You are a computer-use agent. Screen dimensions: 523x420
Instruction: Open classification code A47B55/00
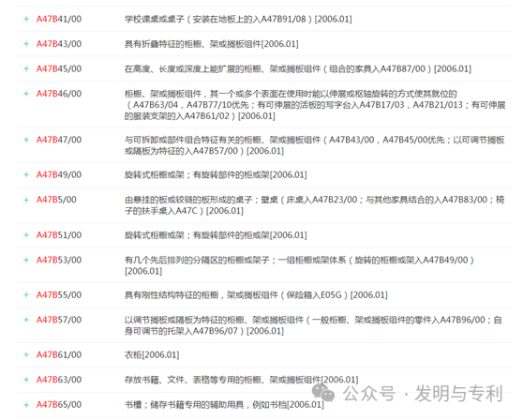tap(59, 294)
